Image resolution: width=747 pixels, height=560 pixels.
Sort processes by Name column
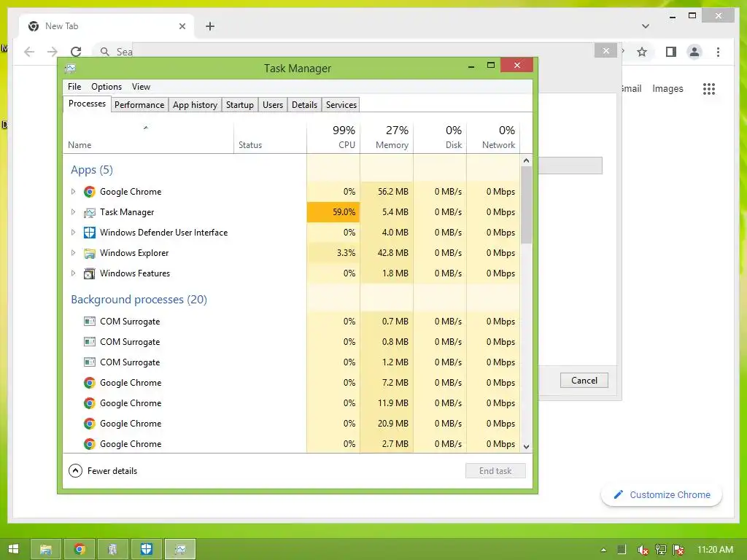point(149,137)
